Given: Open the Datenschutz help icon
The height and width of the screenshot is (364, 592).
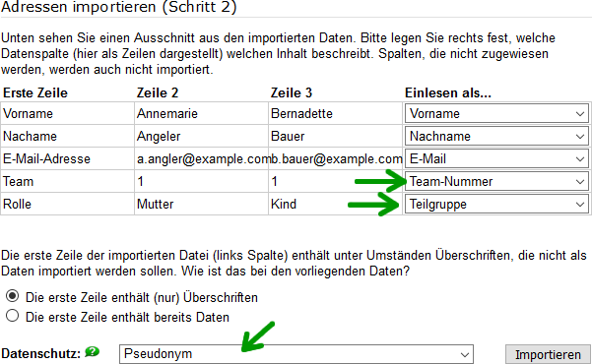Looking at the screenshot, I should click(x=93, y=352).
